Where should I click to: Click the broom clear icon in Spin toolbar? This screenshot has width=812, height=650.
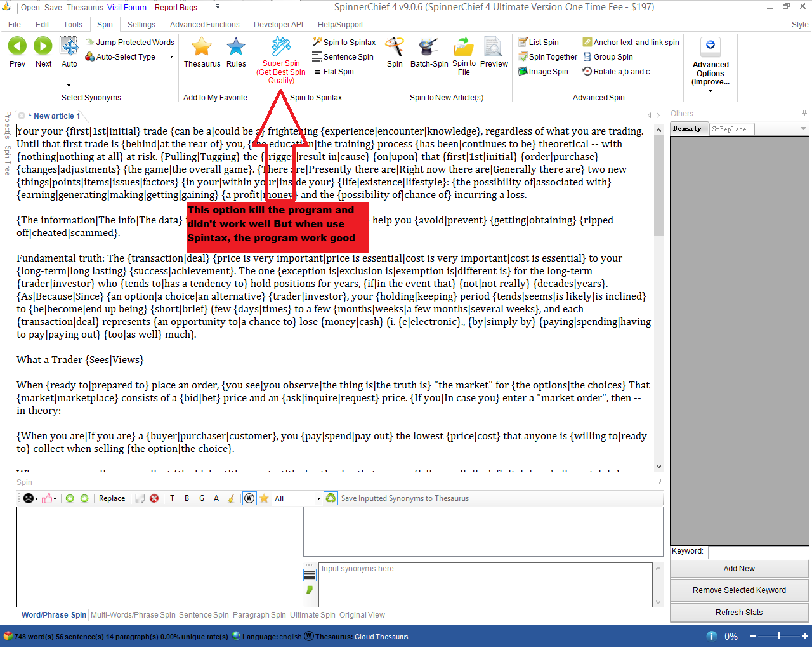231,498
